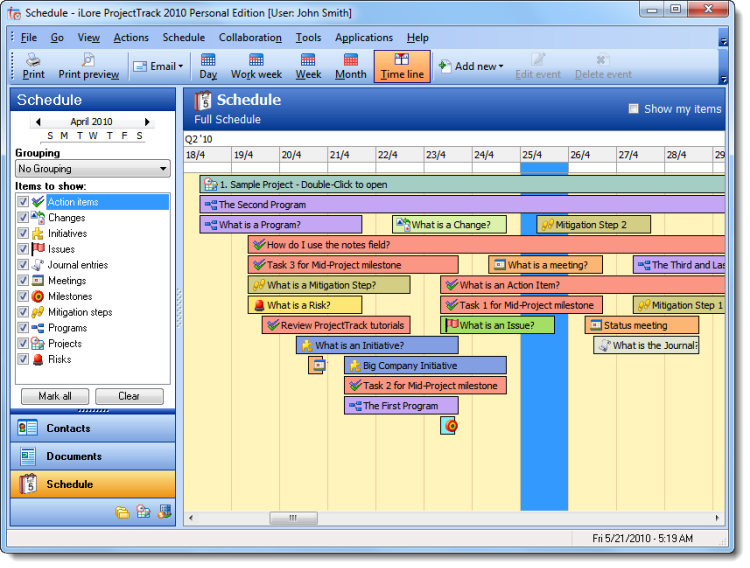Screen dimensions: 750x568
Task: Select What is the Journal entry
Action: (x=646, y=345)
